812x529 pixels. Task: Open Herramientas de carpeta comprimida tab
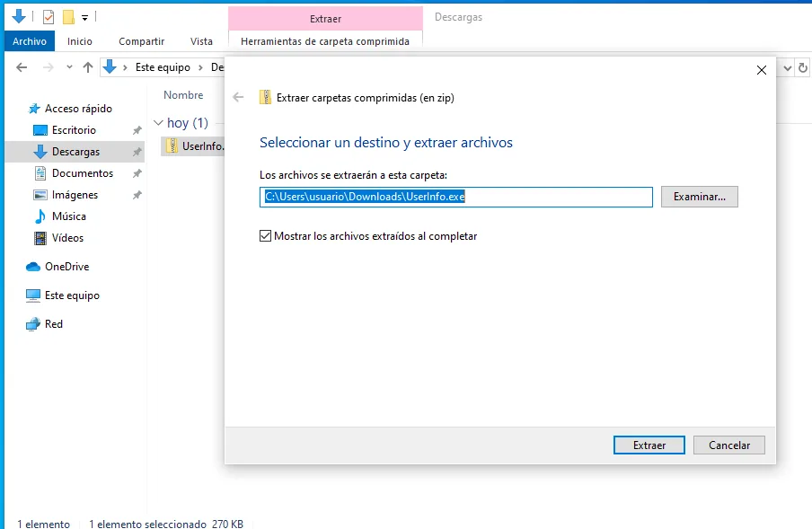(325, 41)
